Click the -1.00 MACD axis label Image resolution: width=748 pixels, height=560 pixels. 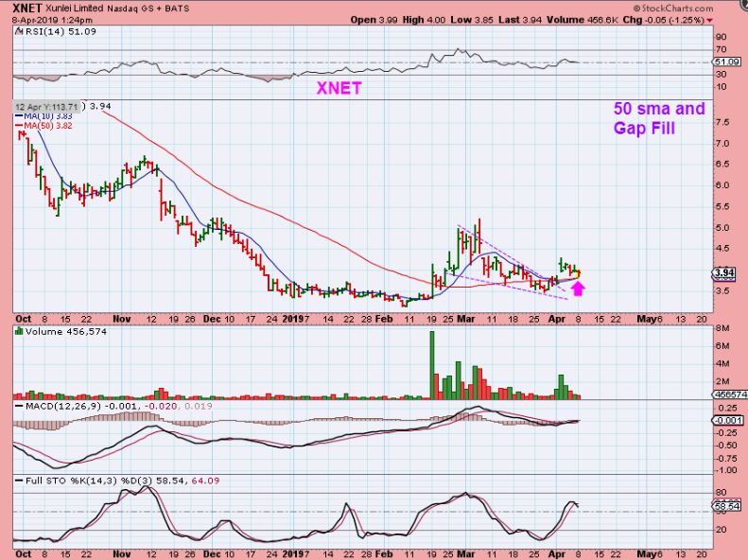pos(727,470)
